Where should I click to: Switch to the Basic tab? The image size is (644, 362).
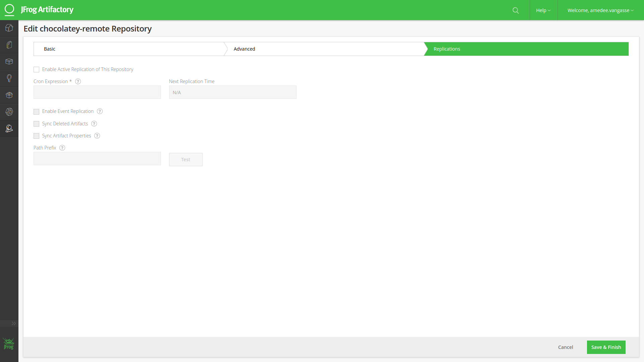click(129, 49)
